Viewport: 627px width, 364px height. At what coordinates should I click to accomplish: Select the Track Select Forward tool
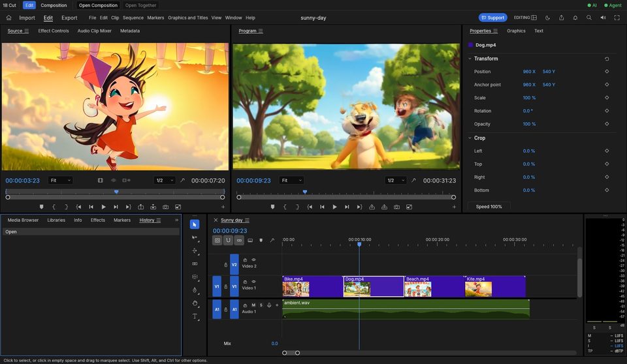pos(195,237)
